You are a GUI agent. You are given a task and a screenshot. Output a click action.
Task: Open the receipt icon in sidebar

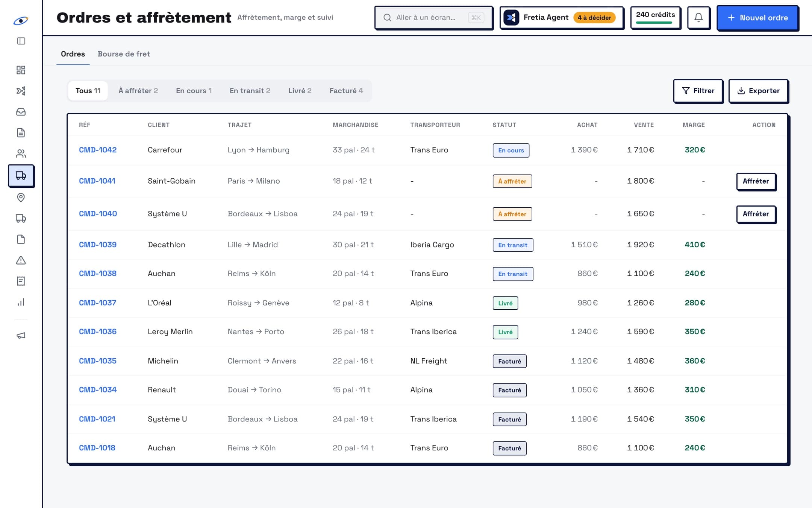pyautogui.click(x=21, y=281)
